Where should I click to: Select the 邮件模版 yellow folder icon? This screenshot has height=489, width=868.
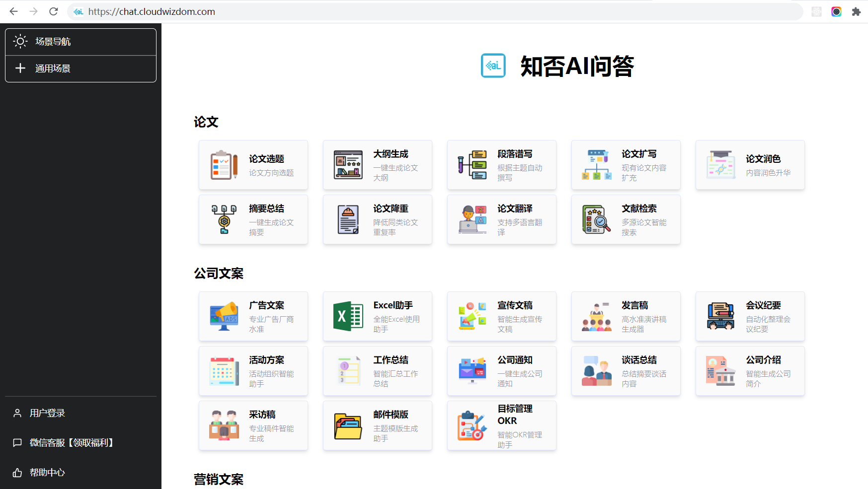point(348,425)
